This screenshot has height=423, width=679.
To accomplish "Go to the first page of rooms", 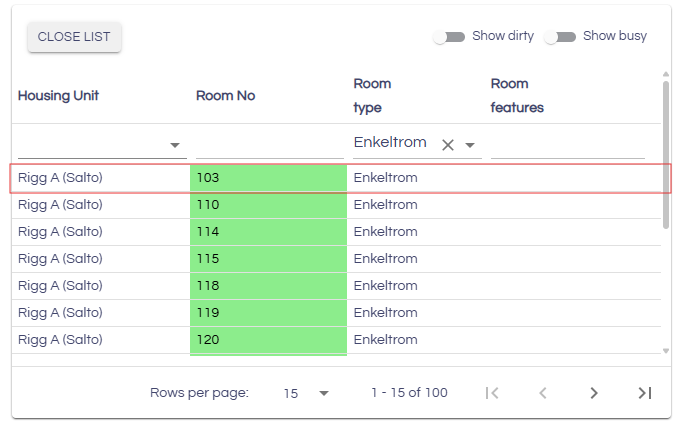I will [492, 393].
